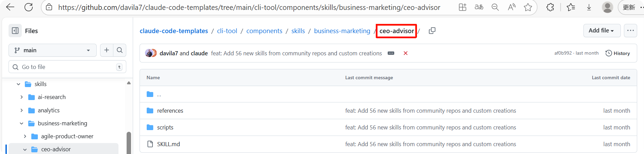Bookmark this page with the star icon

(x=528, y=7)
